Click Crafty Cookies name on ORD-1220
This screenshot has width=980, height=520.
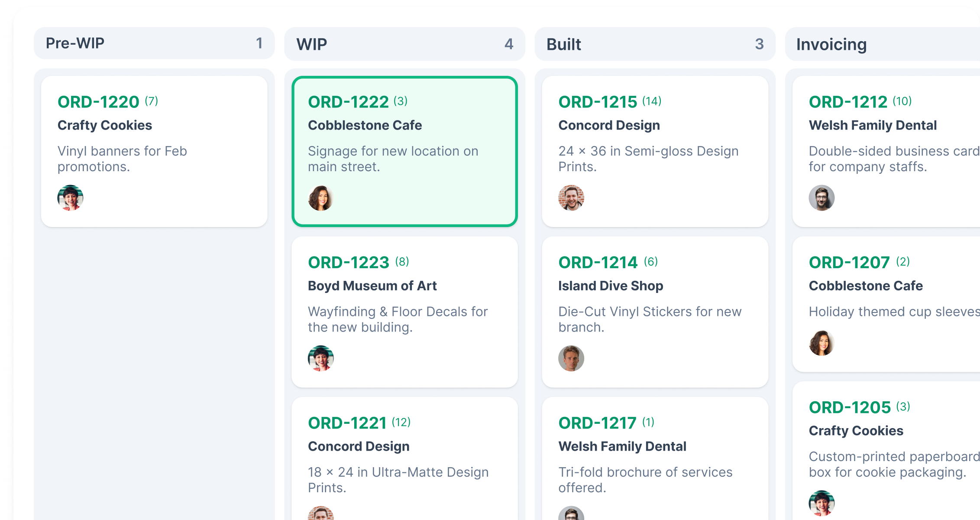click(105, 125)
